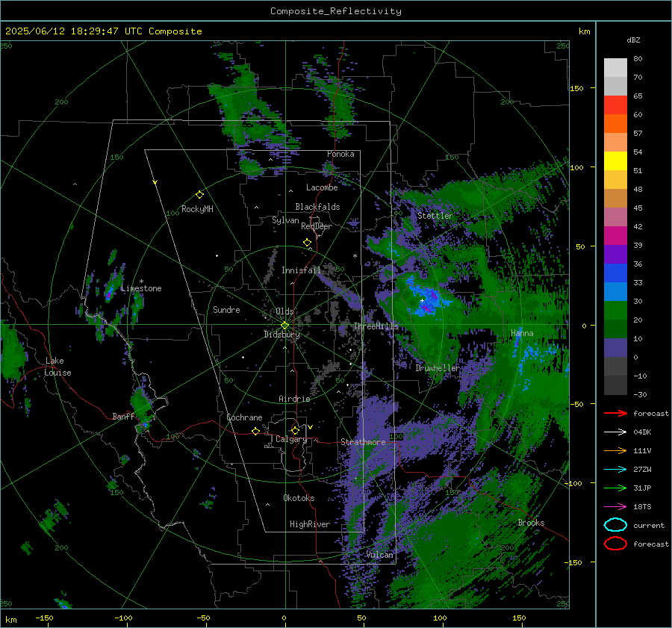The image size is (672, 628).
Task: Select the Olds town label
Action: pyautogui.click(x=284, y=311)
